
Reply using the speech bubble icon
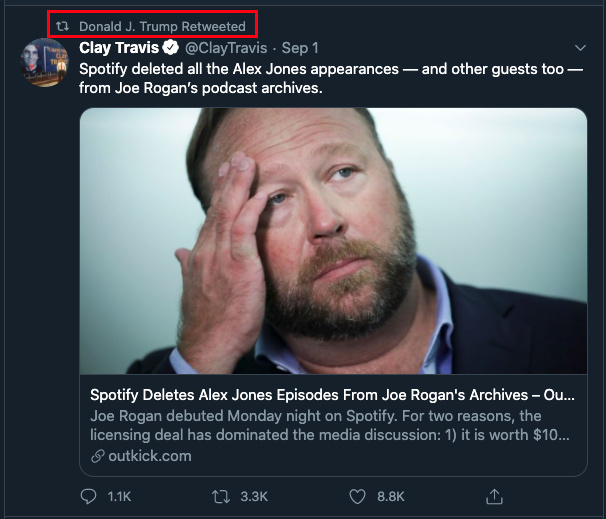pos(89,496)
